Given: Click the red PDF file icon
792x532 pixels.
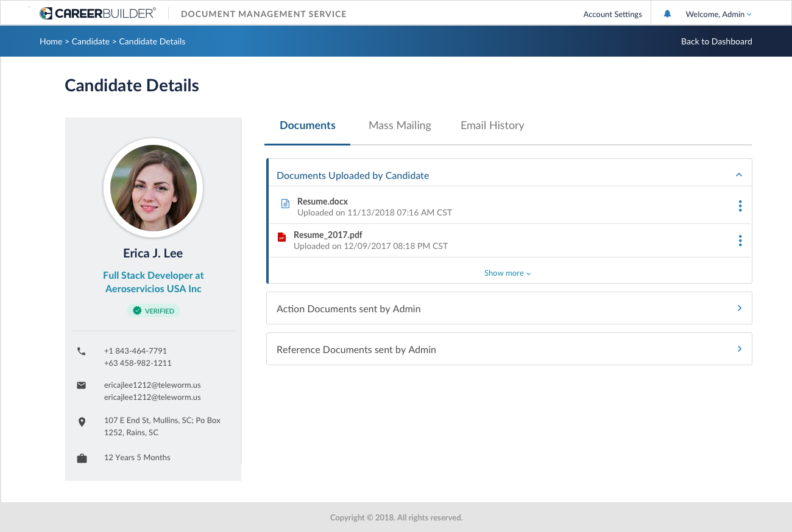Looking at the screenshot, I should pos(281,237).
